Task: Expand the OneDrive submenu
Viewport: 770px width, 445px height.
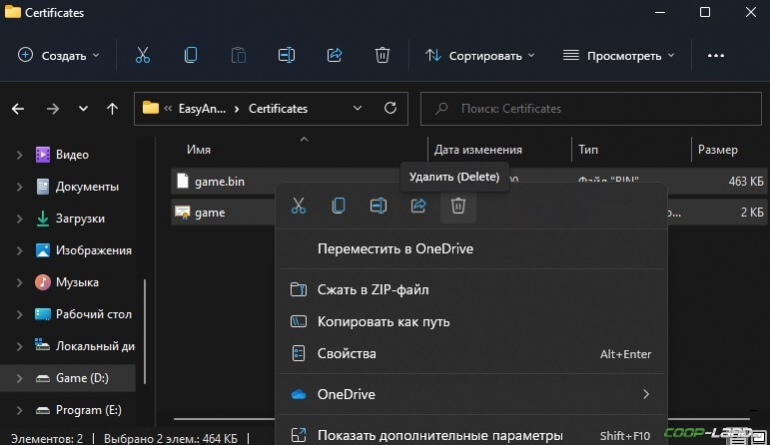Action: [x=646, y=394]
